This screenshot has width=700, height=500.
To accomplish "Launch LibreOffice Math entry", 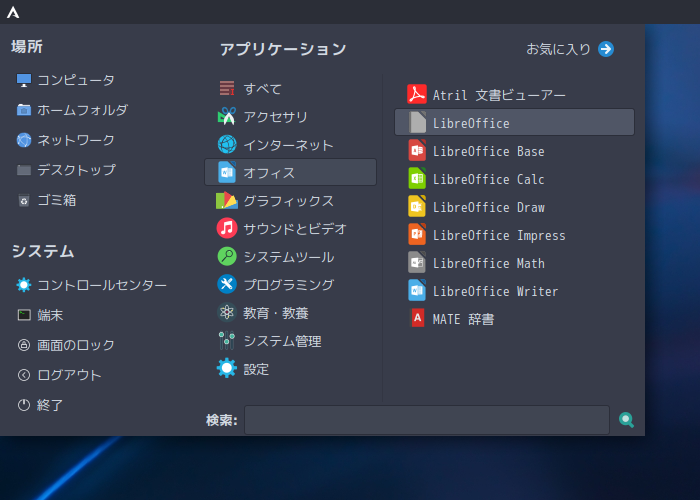I will point(514,262).
